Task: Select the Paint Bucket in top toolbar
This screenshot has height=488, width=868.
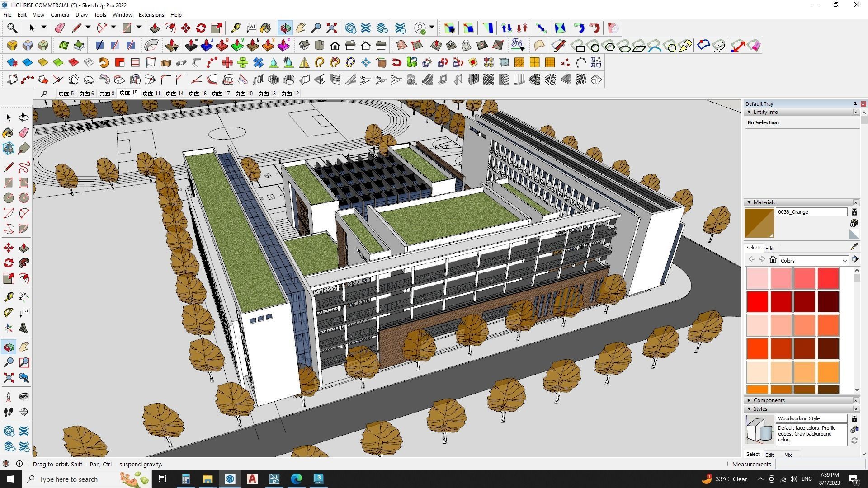Action: pos(266,28)
